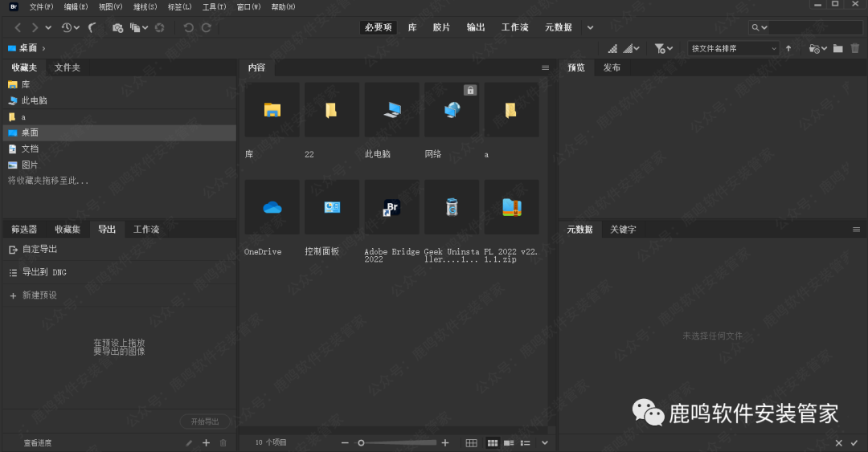Viewport: 868px width, 452px height.
Task: Switch to the 工作流 workspace
Action: pyautogui.click(x=515, y=27)
